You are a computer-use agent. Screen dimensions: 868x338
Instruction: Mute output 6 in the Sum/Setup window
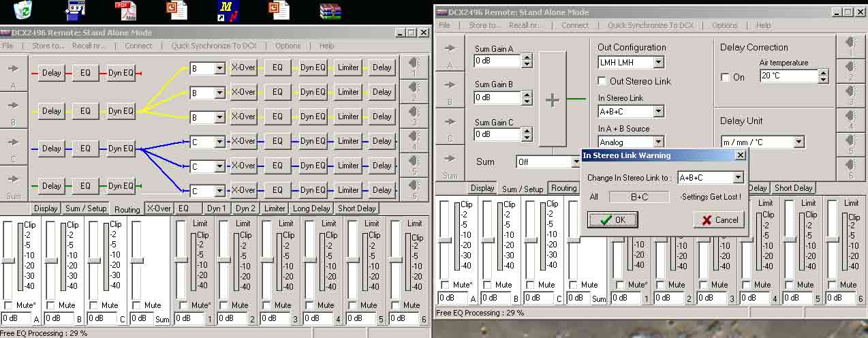pos(832,285)
